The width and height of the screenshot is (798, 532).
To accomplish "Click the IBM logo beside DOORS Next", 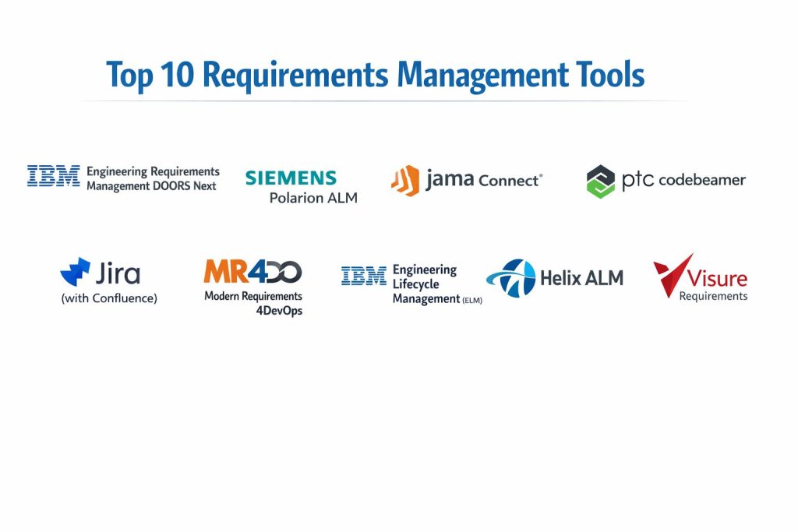I will (x=54, y=176).
